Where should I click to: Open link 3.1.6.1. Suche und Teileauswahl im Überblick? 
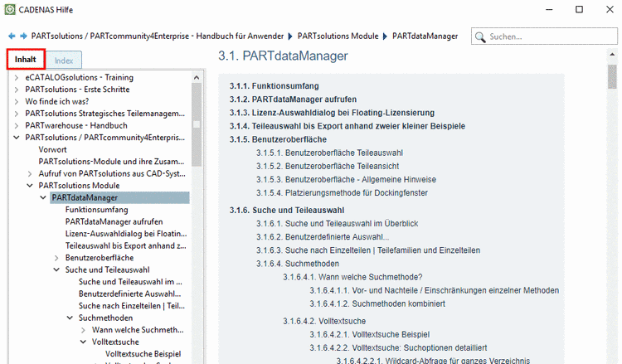tap(338, 224)
